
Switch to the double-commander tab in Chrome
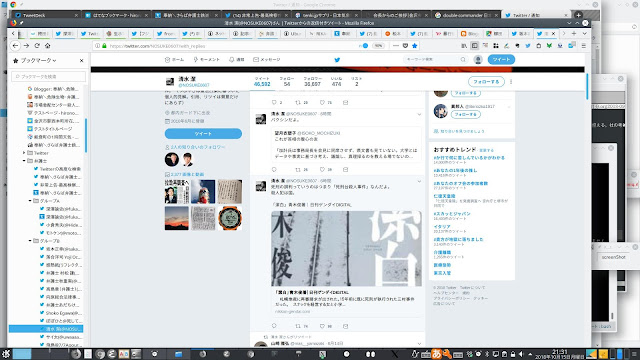(x=466, y=15)
